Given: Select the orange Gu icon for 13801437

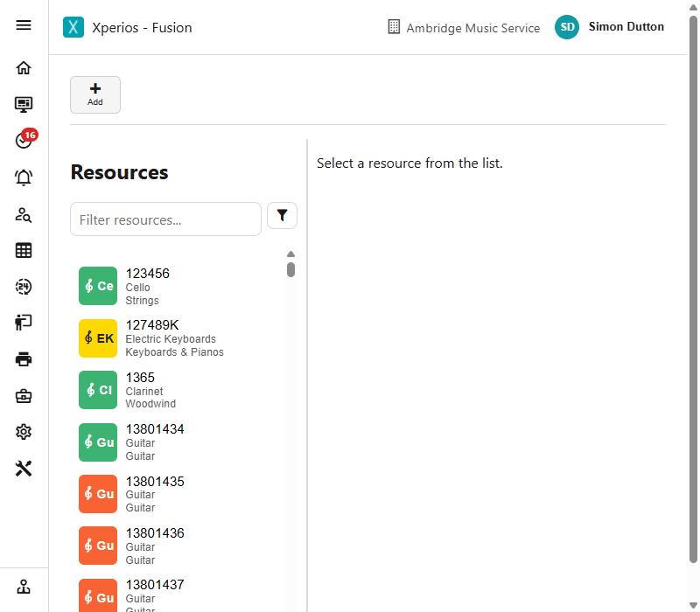Looking at the screenshot, I should (98, 596).
